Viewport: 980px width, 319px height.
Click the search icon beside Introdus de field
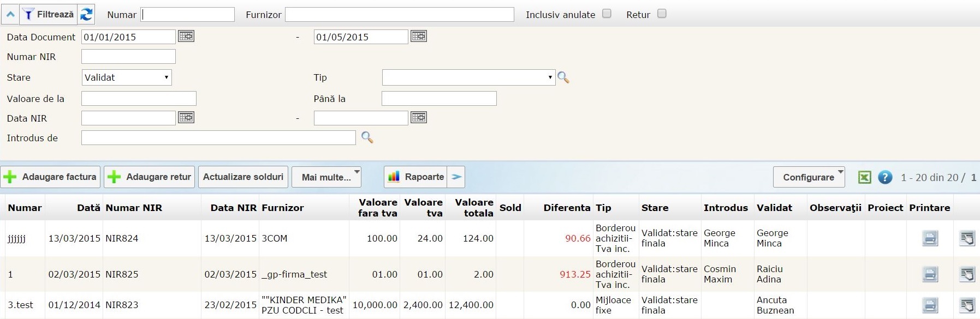(x=367, y=137)
